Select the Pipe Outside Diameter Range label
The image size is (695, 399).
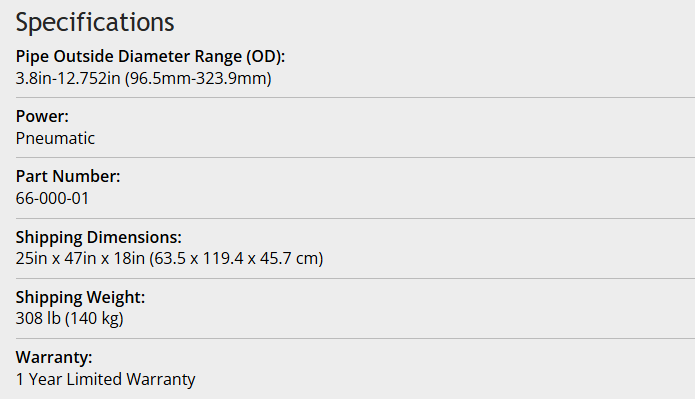[x=150, y=57]
